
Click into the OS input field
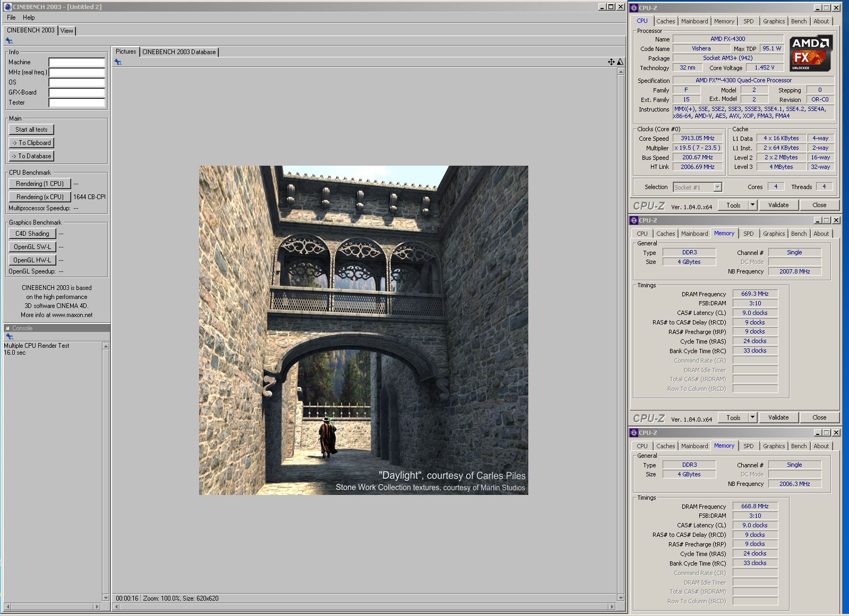click(77, 82)
